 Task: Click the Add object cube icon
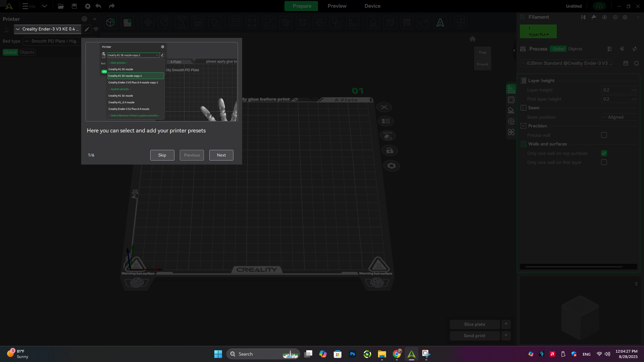[x=110, y=22]
